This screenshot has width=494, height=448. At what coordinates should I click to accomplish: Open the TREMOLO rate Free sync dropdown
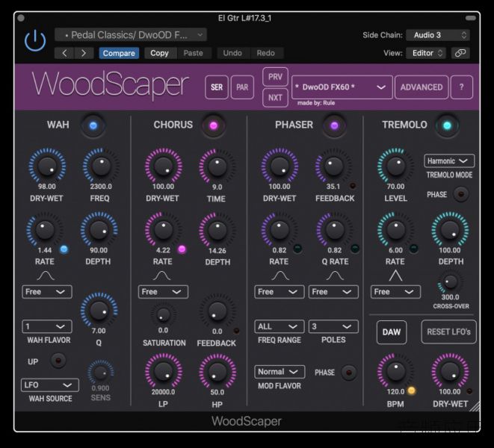[x=395, y=292]
